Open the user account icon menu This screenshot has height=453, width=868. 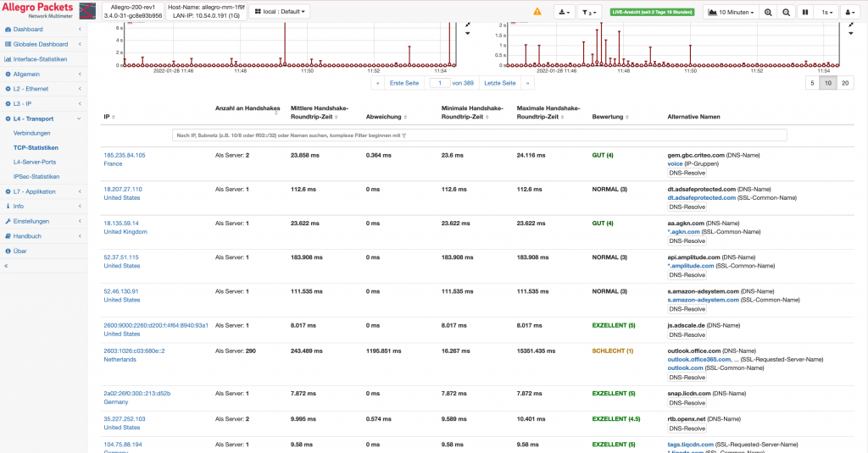[849, 12]
